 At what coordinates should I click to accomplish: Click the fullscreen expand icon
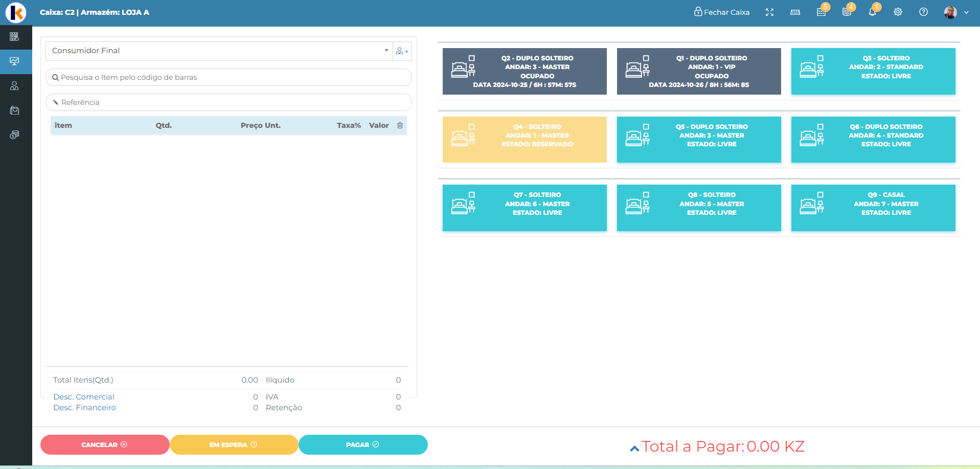coord(769,12)
